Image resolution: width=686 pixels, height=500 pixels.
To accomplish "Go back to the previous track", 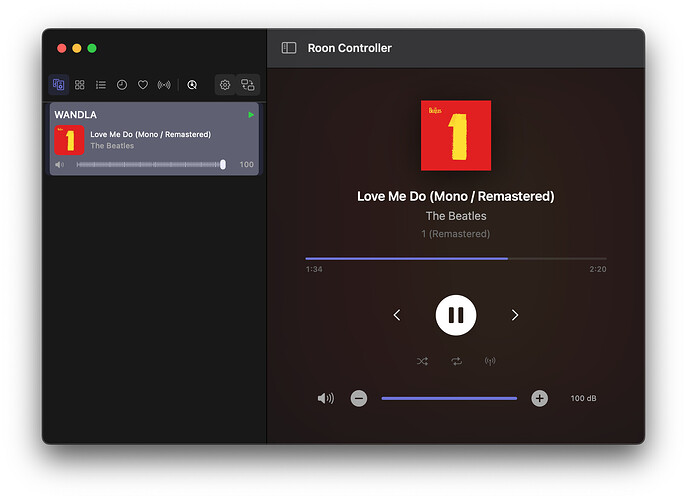I will (x=397, y=315).
